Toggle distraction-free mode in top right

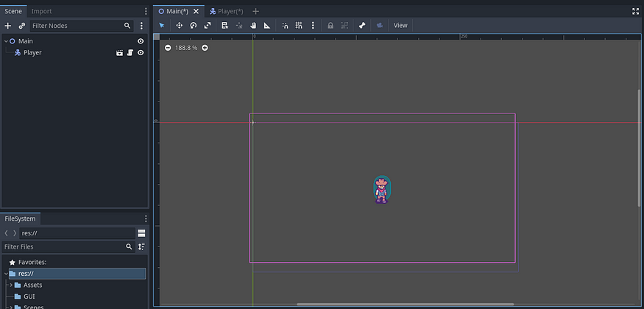[635, 11]
